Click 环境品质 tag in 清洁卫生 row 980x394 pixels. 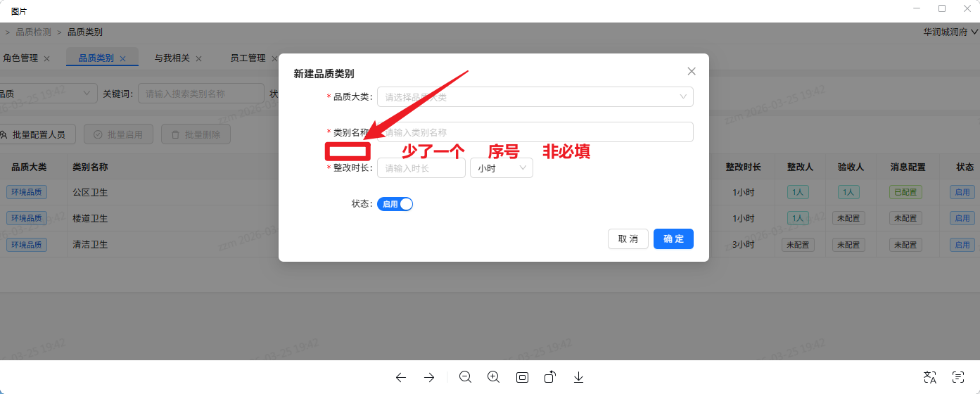(x=27, y=245)
